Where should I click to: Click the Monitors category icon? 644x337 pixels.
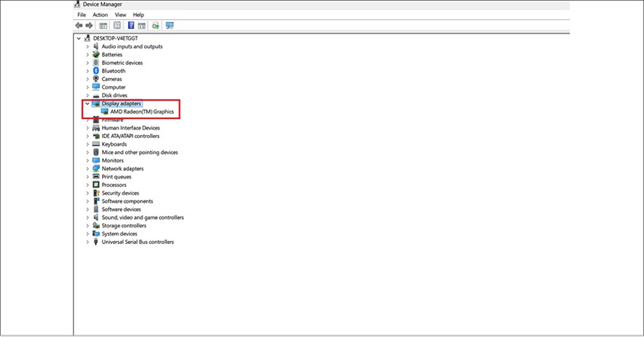click(x=96, y=160)
